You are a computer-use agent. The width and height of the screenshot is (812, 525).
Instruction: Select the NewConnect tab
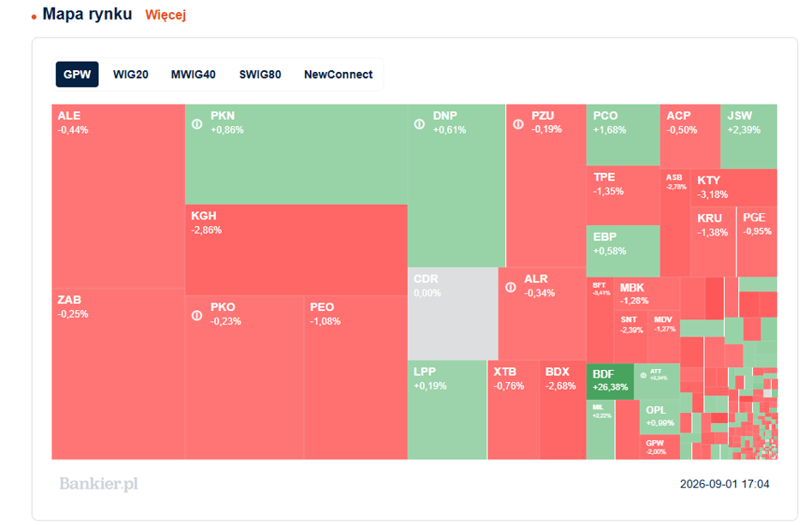(338, 75)
